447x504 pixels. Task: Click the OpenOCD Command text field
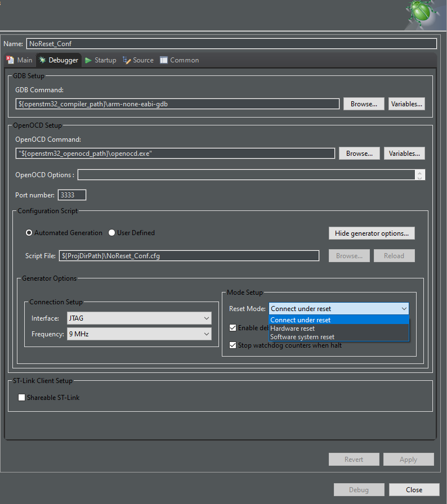(x=175, y=154)
